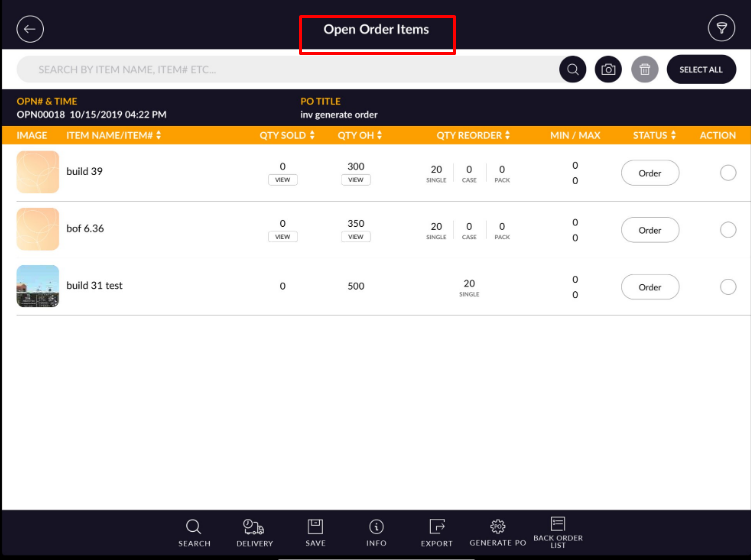Viewport: 751px width, 560px height.
Task: Click the Export icon
Action: click(x=436, y=532)
